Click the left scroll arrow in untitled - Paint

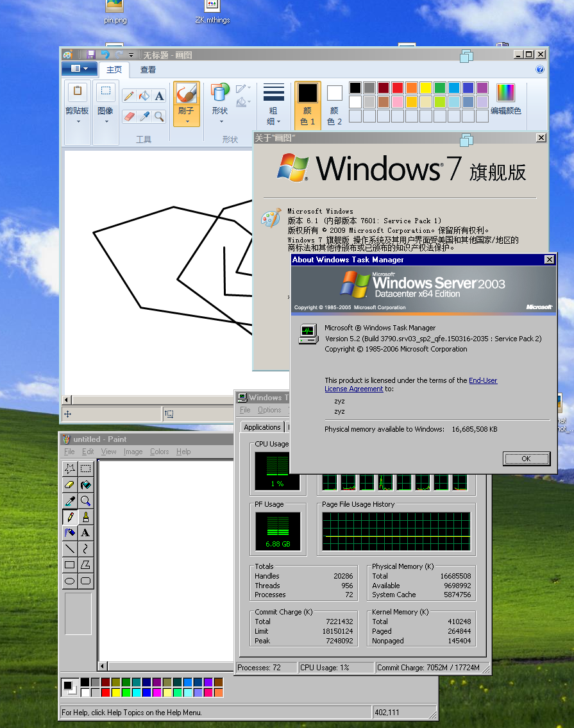point(103,666)
